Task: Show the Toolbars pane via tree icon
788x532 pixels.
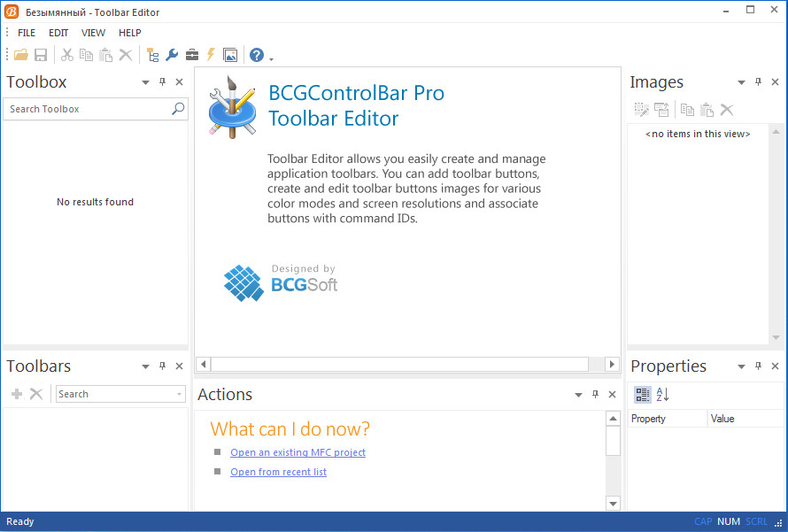Action: pos(153,55)
